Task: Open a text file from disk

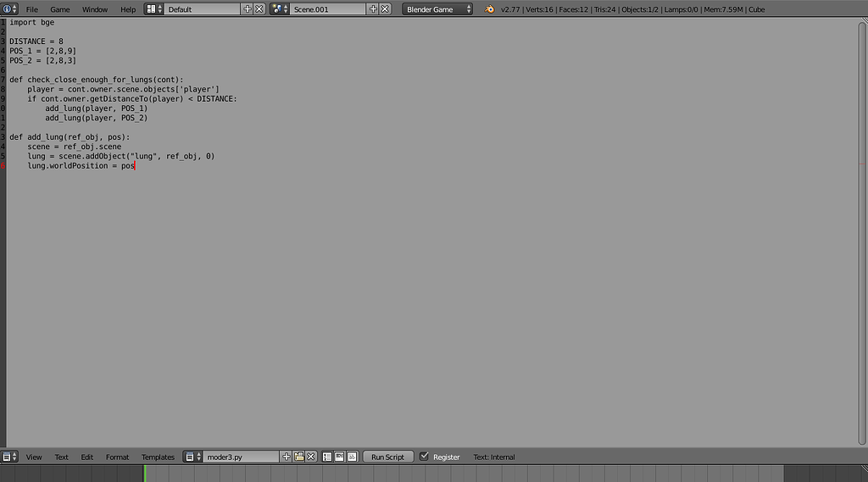Action: pyautogui.click(x=299, y=457)
